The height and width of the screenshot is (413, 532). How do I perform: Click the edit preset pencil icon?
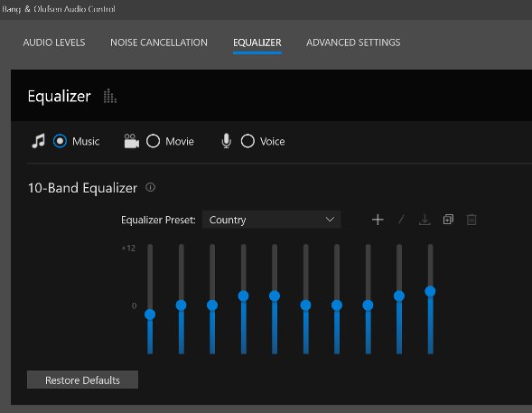(x=401, y=220)
